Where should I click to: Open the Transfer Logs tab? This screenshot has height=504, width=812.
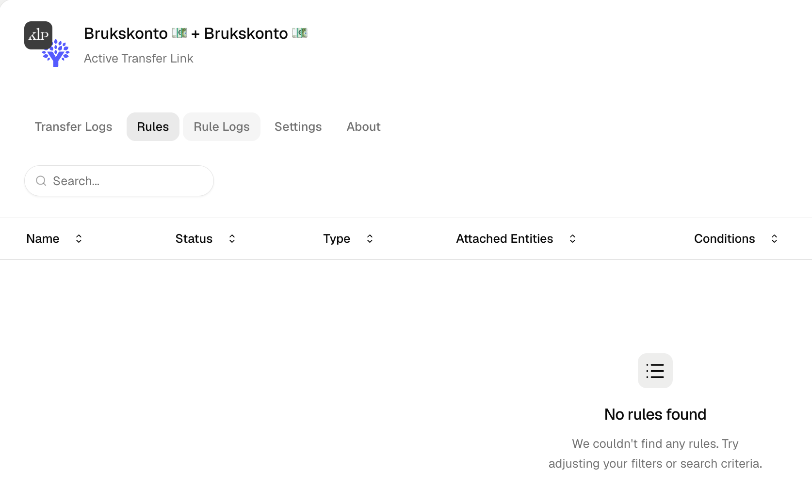pos(73,126)
